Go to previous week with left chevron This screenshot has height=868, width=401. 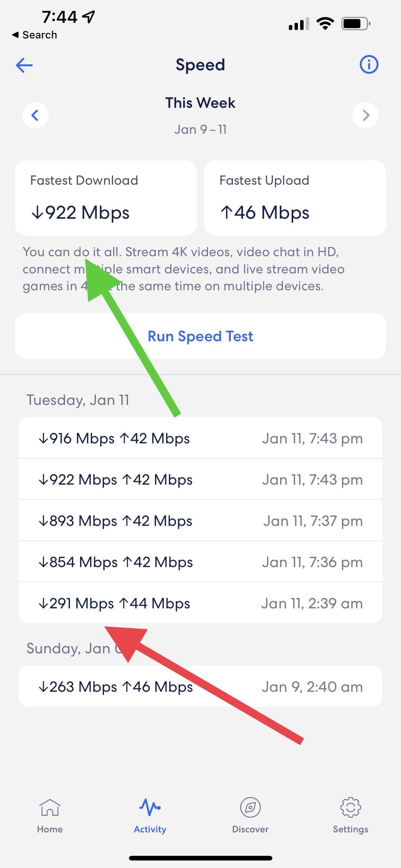pos(35,115)
